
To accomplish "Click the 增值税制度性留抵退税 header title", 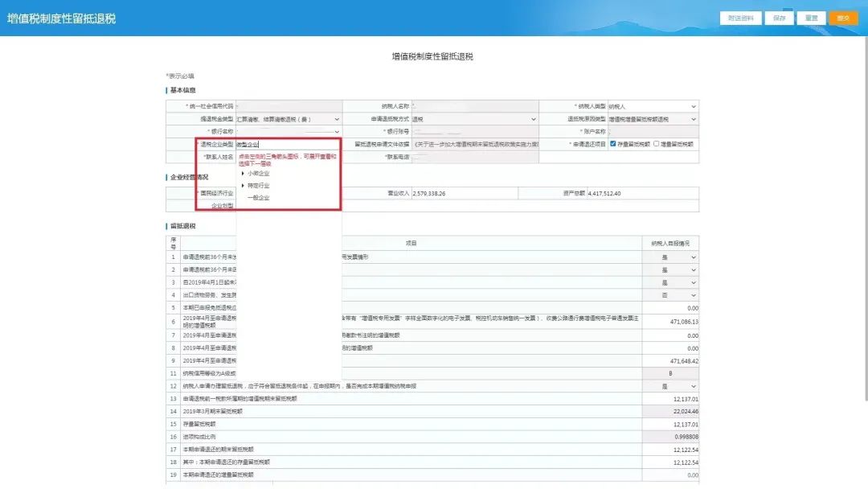I will (61, 18).
